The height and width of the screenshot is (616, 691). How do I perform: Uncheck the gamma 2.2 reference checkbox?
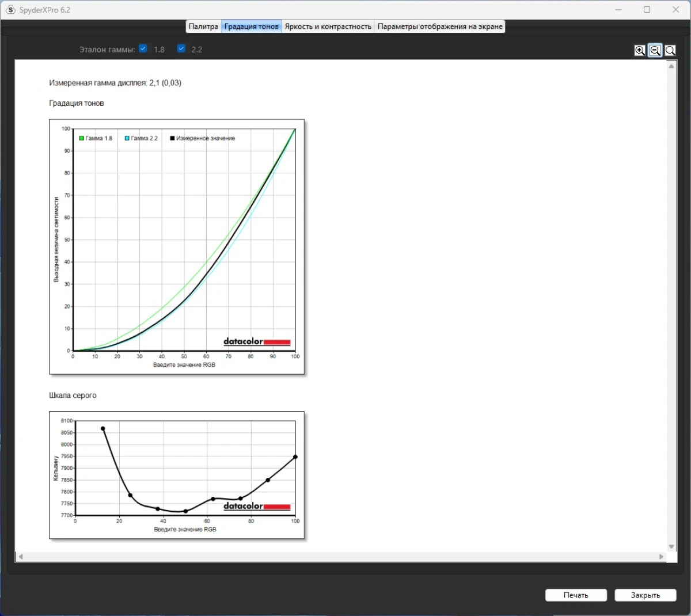click(181, 49)
